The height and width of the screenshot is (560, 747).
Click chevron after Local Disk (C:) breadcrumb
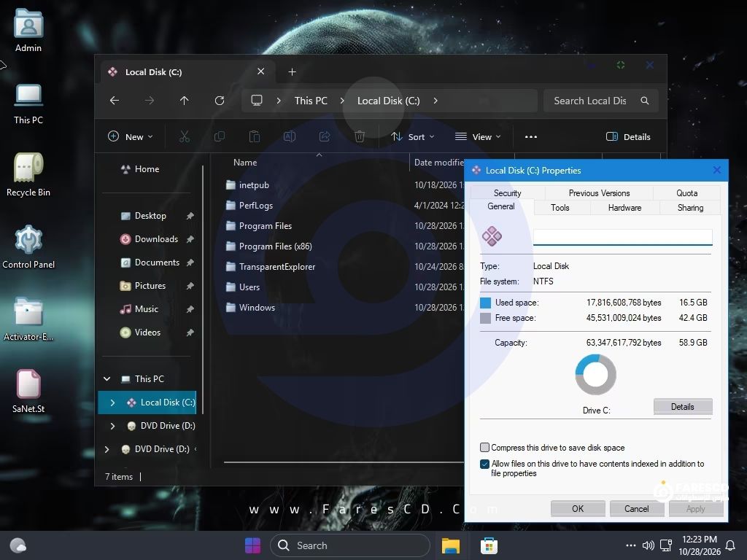(x=435, y=101)
